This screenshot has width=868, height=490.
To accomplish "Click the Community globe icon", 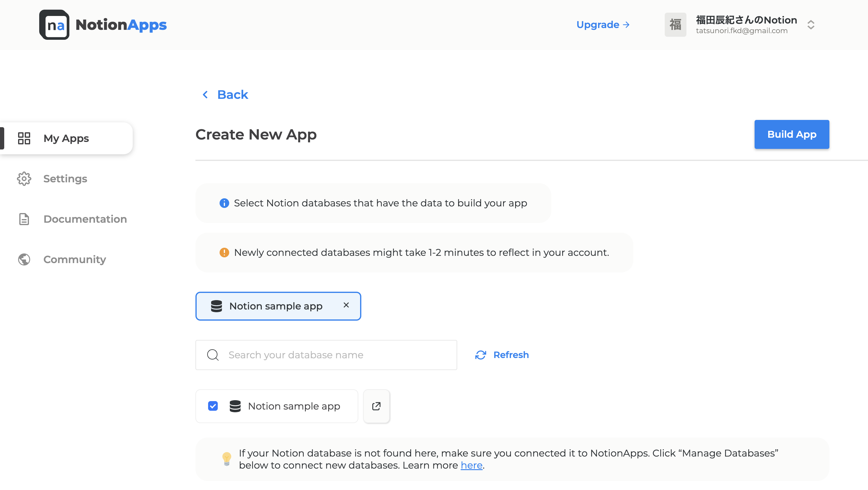I will click(x=24, y=259).
